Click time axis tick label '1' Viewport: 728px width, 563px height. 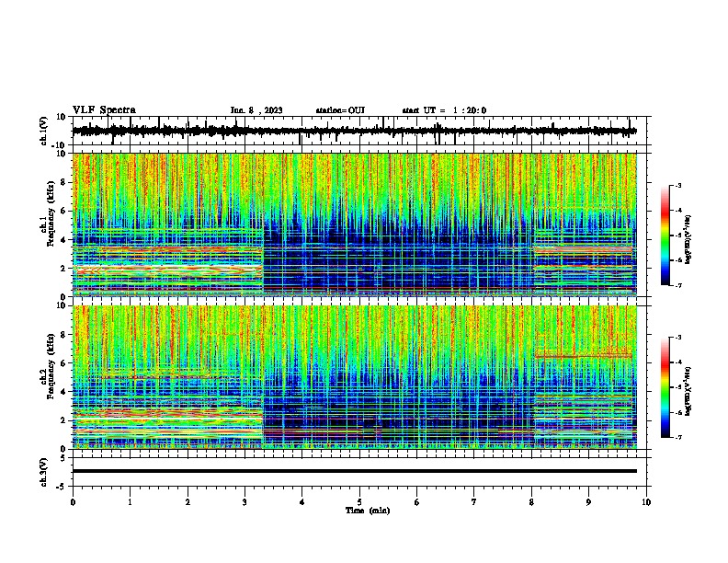[130, 502]
